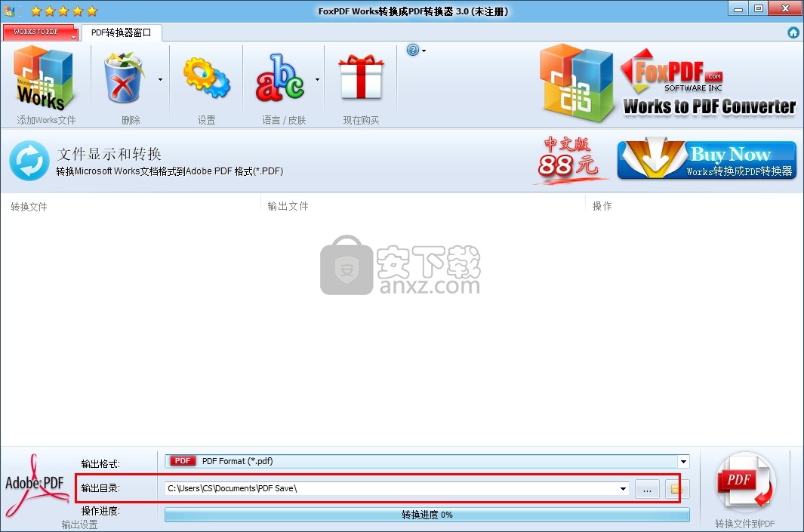Viewport: 804px width, 532px height.
Task: Click the Convert file to PDF icon
Action: pos(745,483)
